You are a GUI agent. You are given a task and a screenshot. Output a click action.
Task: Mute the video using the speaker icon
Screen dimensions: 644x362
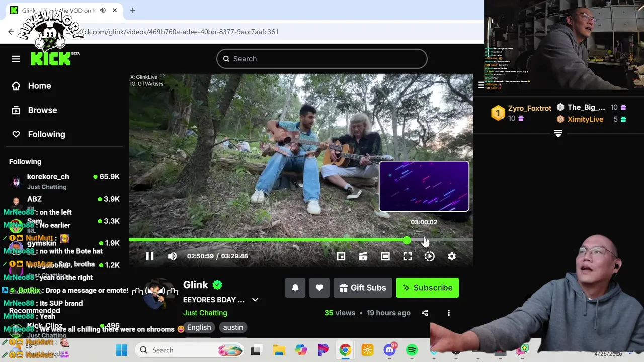pyautogui.click(x=172, y=256)
